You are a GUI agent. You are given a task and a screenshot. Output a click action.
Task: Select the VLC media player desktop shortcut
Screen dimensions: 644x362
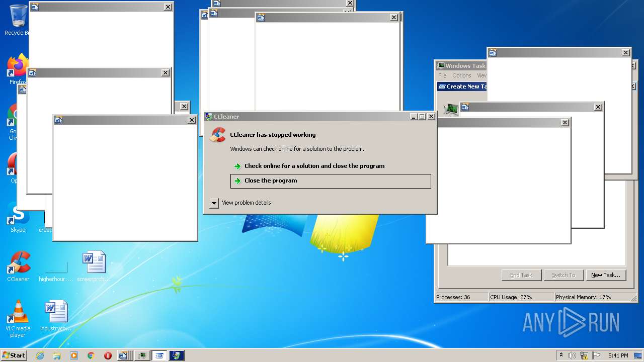pos(18,319)
